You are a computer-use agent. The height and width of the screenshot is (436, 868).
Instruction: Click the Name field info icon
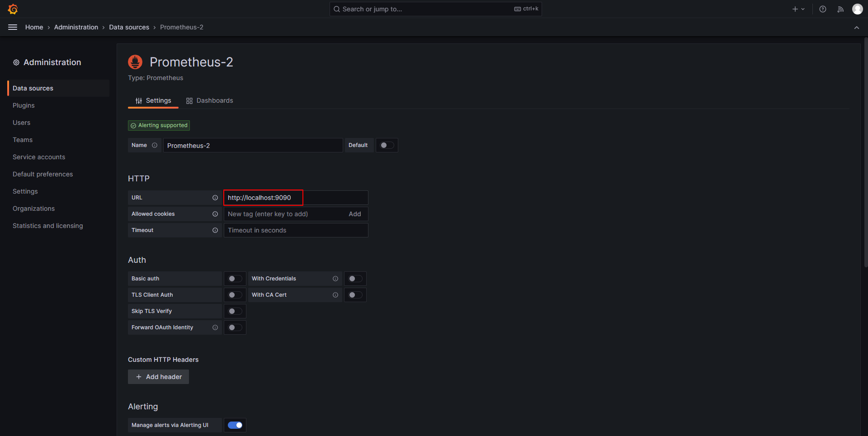point(155,145)
